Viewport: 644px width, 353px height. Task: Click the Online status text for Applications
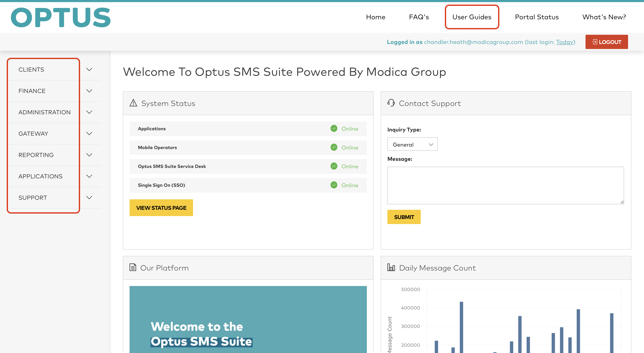click(x=350, y=129)
